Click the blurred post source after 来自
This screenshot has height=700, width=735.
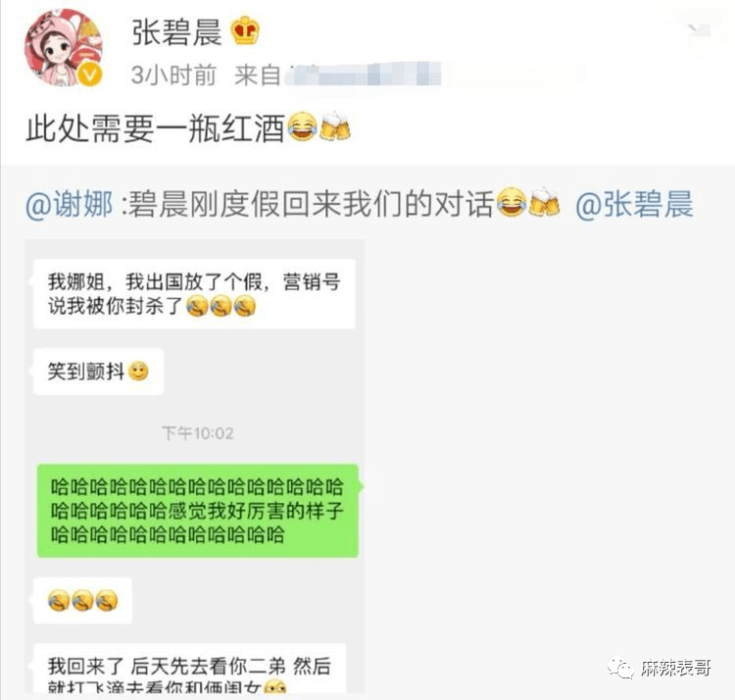(364, 75)
